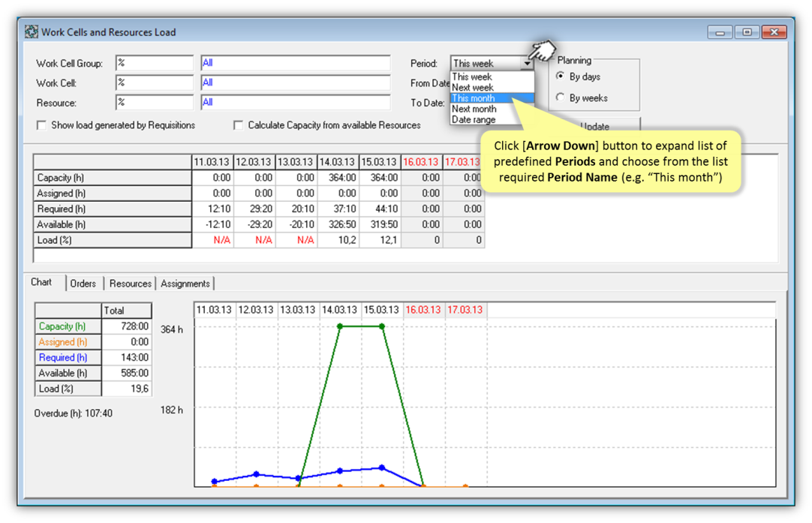Click the green Capacity (h) legend row
The image size is (812, 523).
(68, 326)
